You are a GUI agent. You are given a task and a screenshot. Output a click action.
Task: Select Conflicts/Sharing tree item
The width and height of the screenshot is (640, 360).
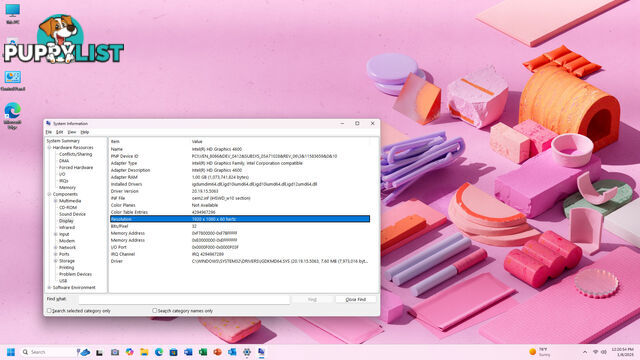coord(76,154)
